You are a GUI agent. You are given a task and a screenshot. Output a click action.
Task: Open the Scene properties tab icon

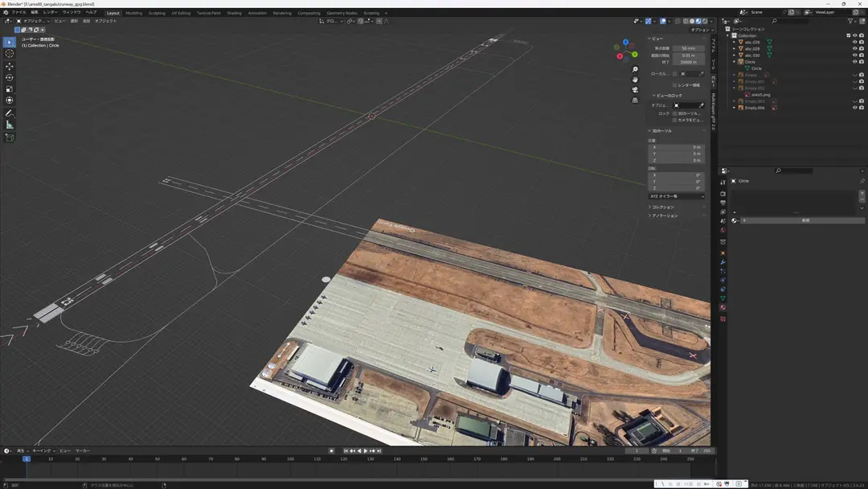point(723,221)
